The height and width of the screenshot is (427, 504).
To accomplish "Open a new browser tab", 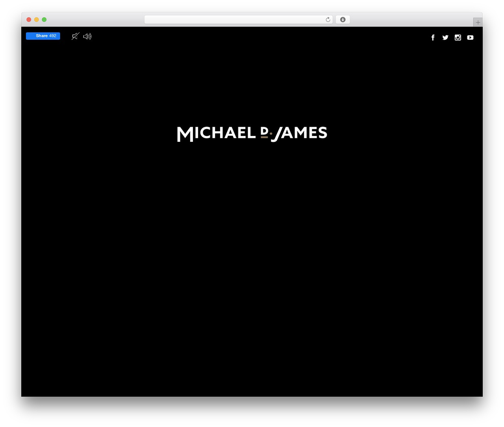I will pos(478,22).
